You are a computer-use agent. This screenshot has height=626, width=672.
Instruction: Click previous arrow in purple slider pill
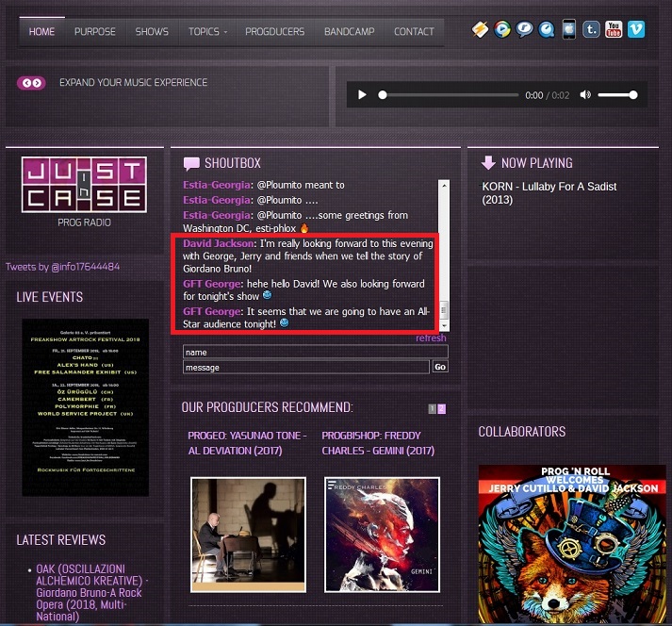point(26,83)
